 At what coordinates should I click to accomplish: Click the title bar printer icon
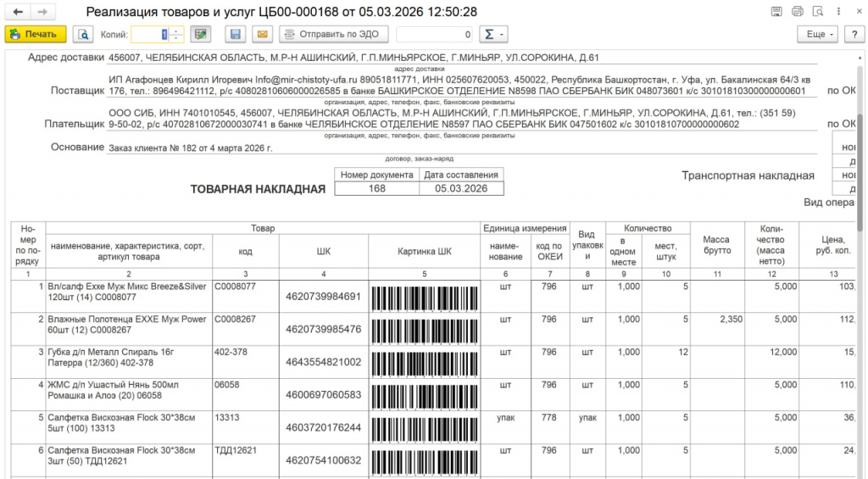coord(797,12)
